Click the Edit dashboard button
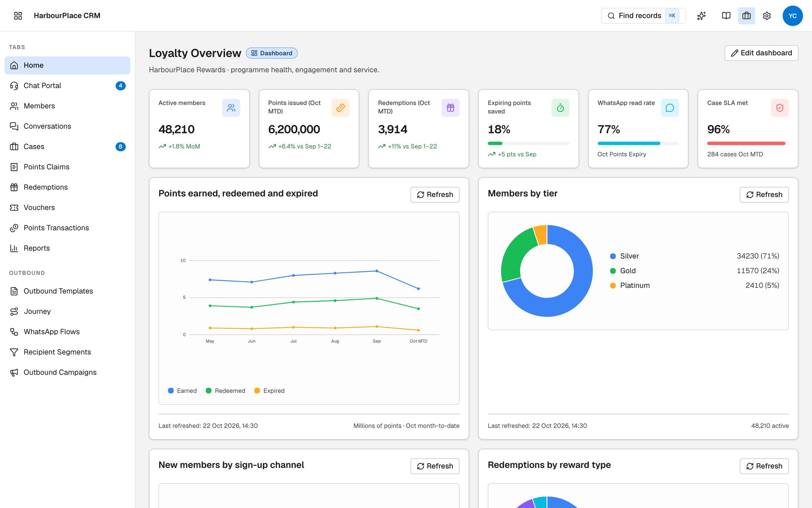Image resolution: width=812 pixels, height=508 pixels. tap(761, 53)
